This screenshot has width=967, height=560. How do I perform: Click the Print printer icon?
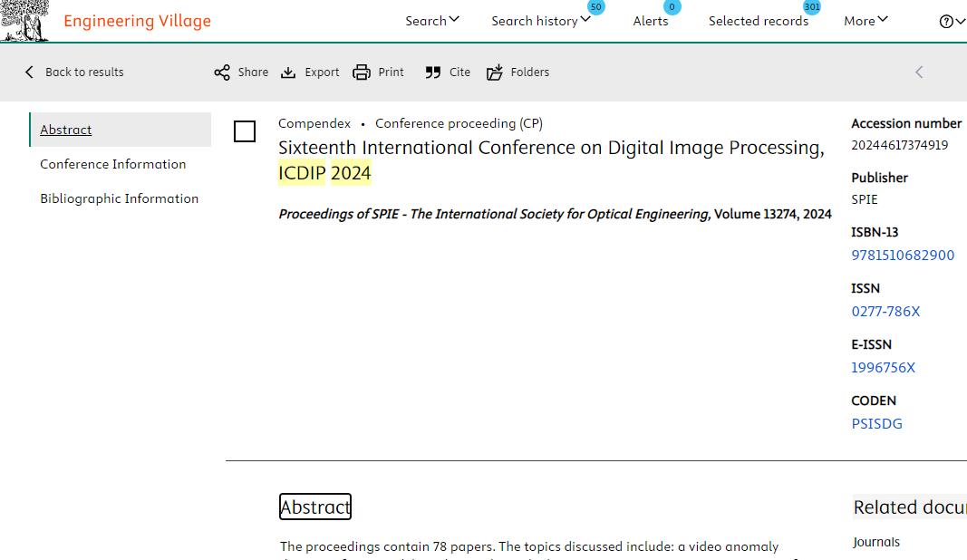coord(362,72)
